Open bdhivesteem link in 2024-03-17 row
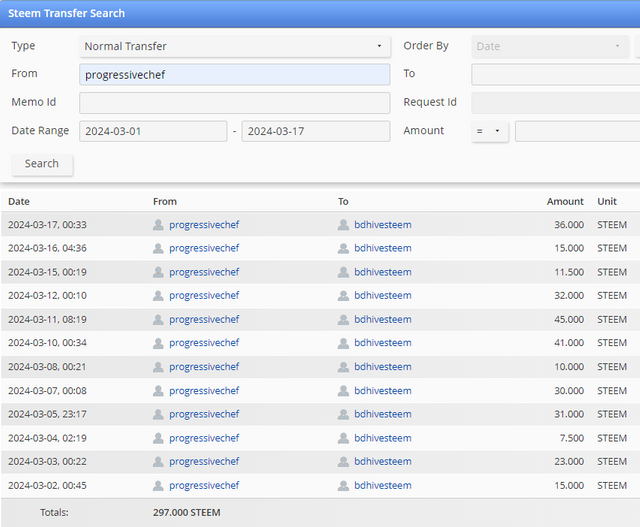 point(383,225)
